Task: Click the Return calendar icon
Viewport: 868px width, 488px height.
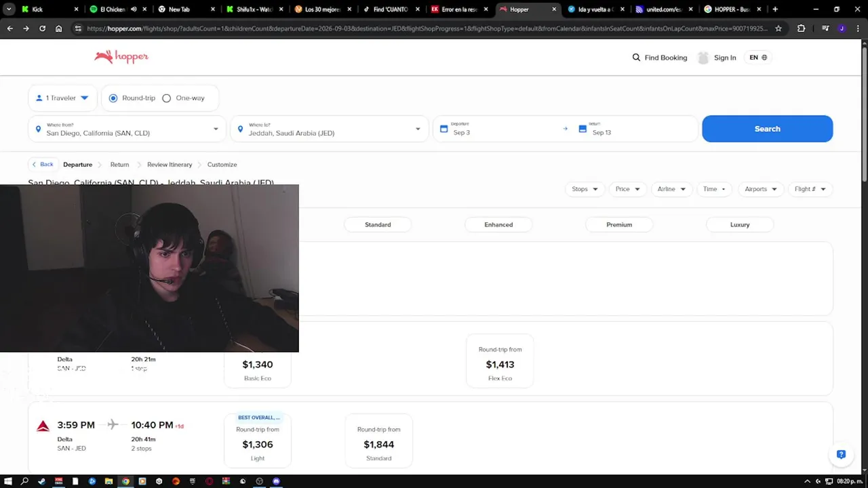Action: click(x=583, y=129)
